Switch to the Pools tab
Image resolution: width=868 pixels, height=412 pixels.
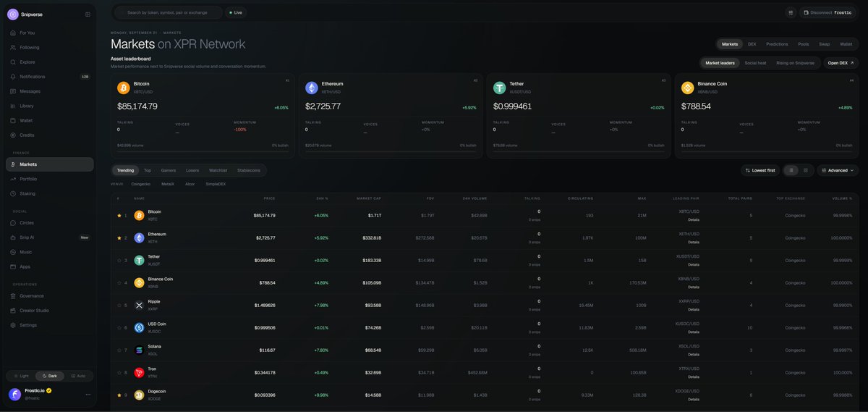click(804, 44)
